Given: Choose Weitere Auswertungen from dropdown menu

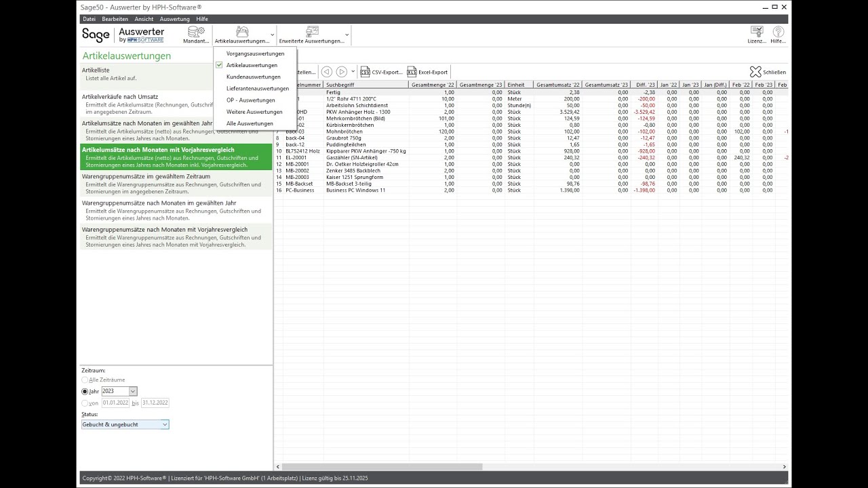Looking at the screenshot, I should tap(255, 112).
